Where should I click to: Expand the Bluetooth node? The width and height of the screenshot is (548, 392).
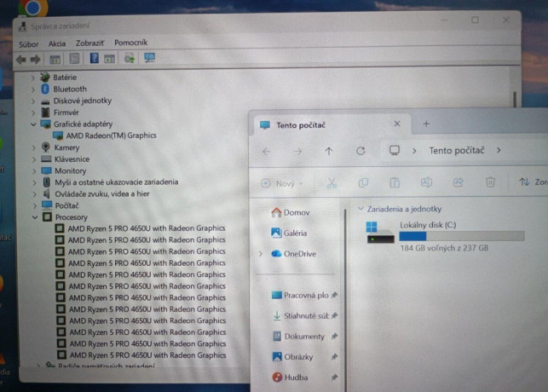[x=33, y=89]
